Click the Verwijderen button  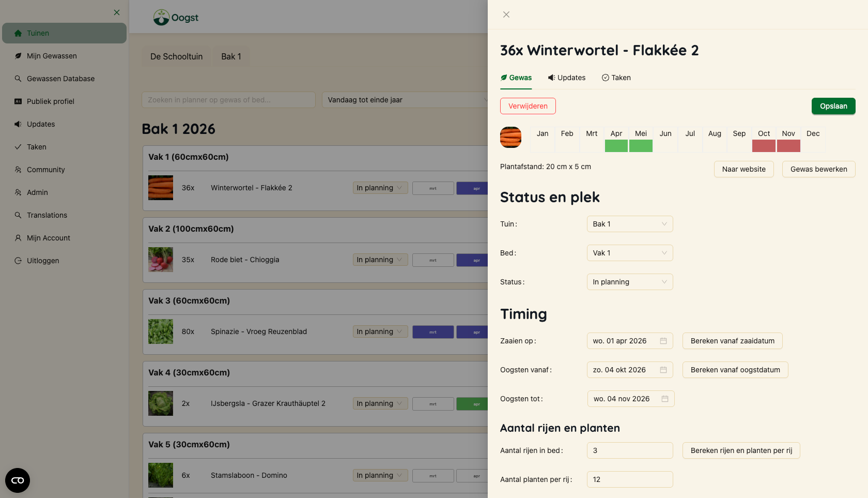pos(528,106)
